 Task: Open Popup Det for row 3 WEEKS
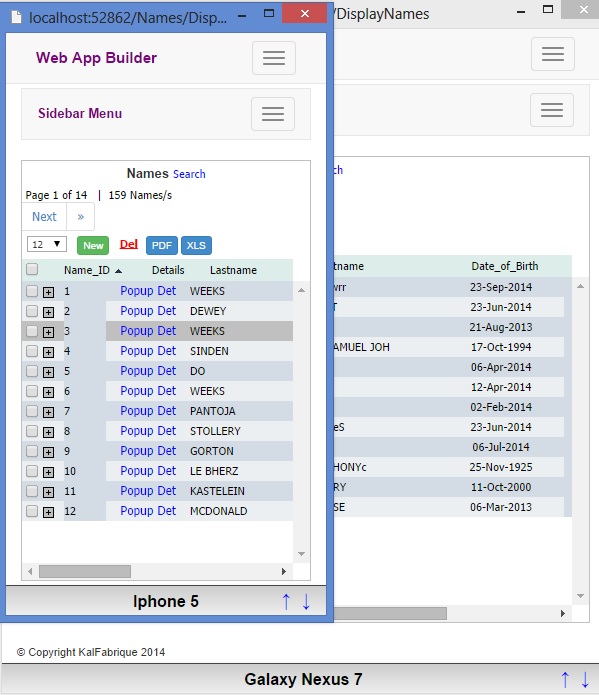pos(148,331)
